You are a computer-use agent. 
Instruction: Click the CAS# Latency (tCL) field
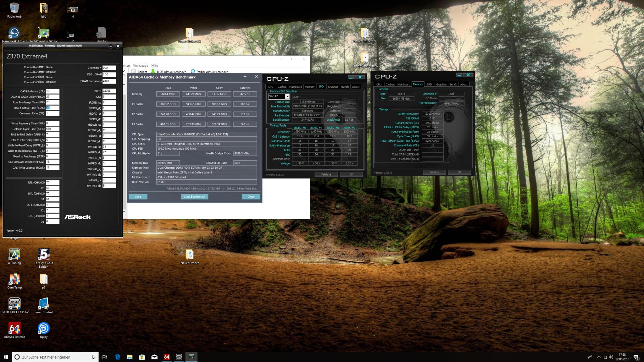(53, 91)
